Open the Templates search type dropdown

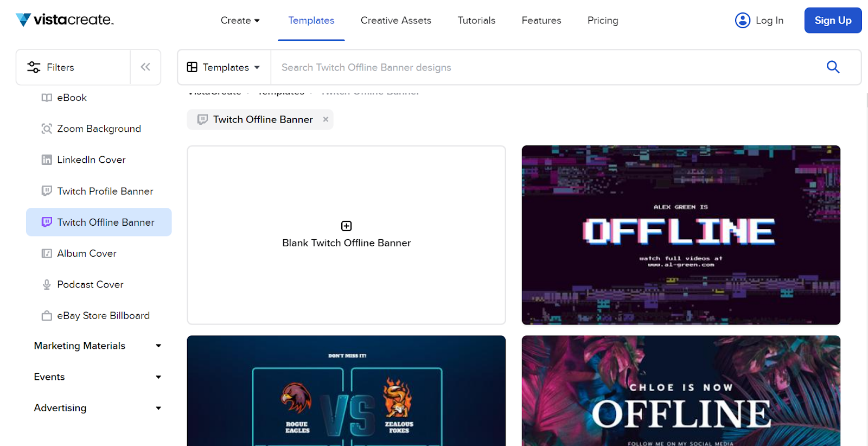click(224, 67)
